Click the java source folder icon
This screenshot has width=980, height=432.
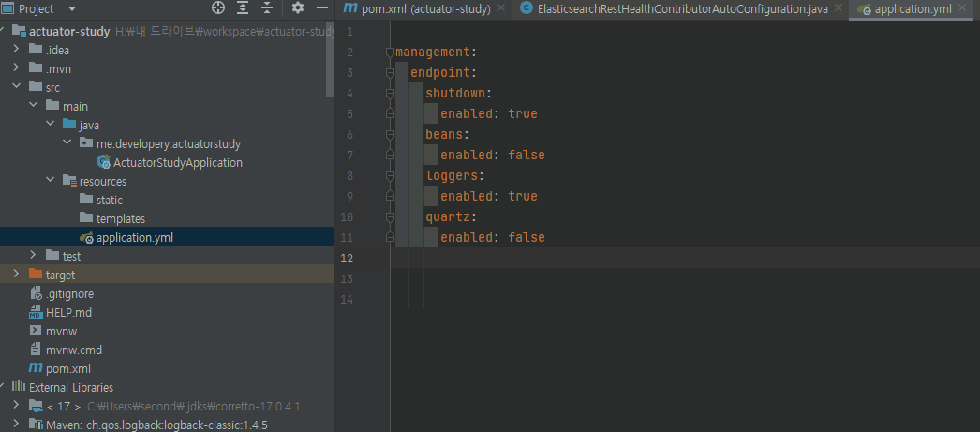tap(69, 125)
